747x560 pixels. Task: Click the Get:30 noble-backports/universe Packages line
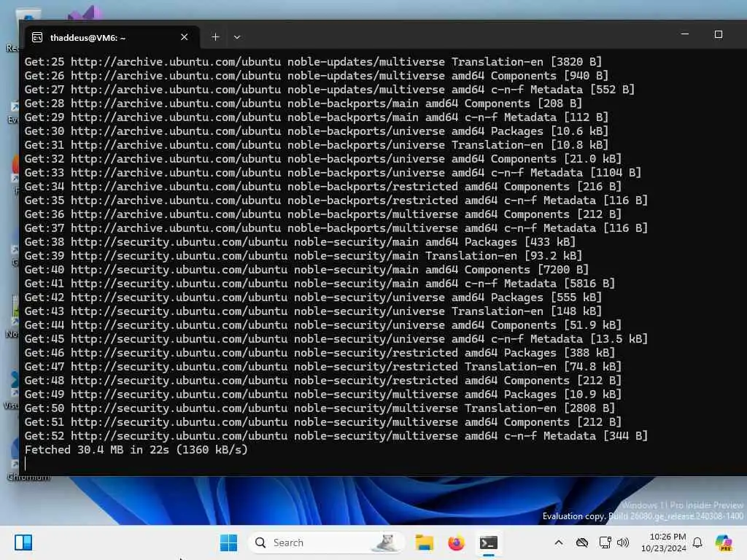[317, 131]
